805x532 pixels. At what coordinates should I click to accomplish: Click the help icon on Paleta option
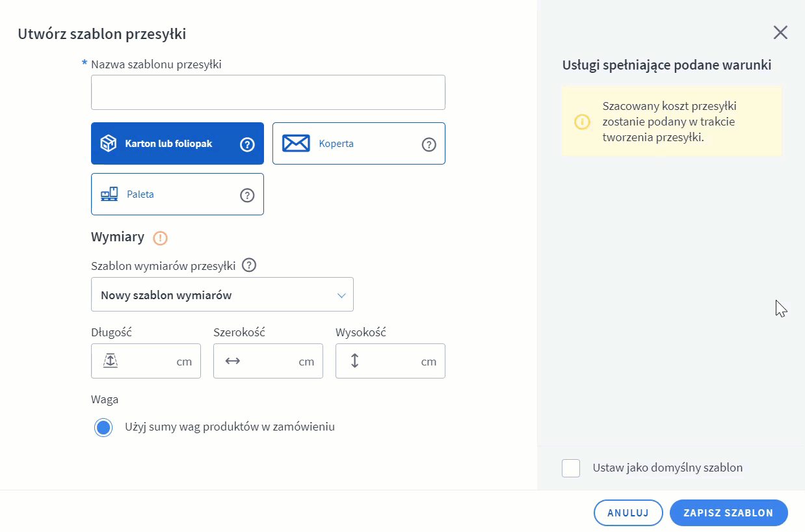[x=247, y=195]
